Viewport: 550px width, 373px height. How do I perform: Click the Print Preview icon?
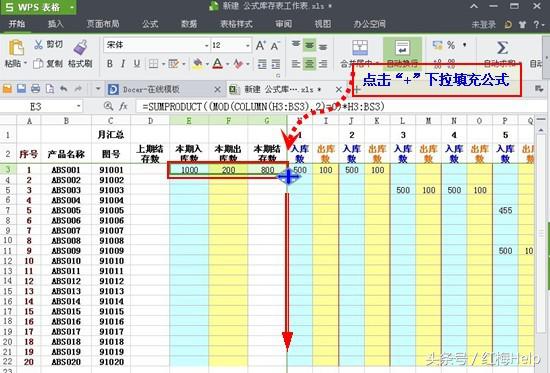coord(50,89)
